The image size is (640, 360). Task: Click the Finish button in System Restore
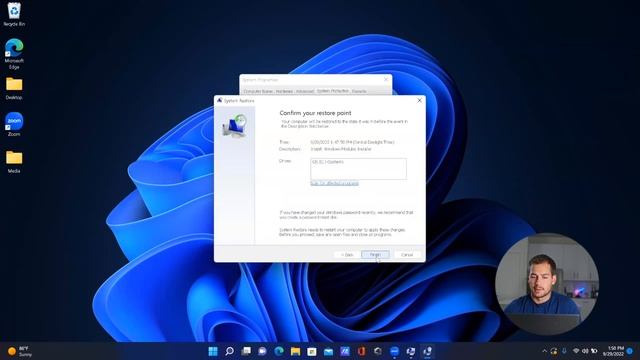(x=375, y=255)
